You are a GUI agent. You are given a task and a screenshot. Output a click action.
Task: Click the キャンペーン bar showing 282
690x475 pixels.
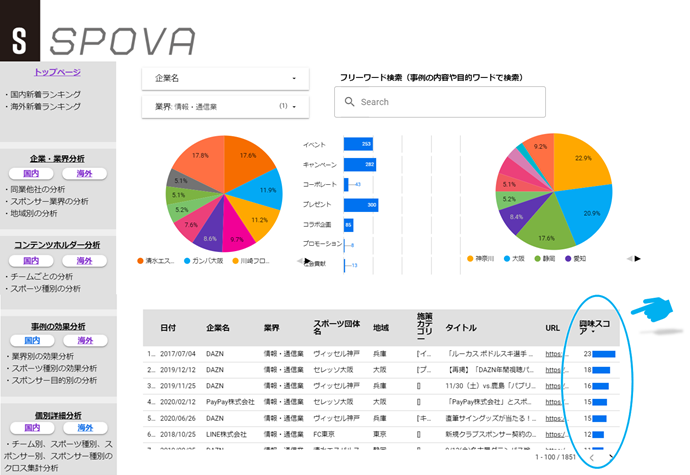coord(360,165)
